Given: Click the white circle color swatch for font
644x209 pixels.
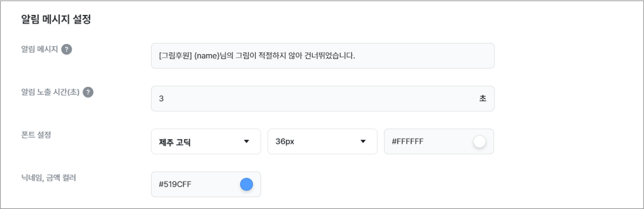Looking at the screenshot, I should coord(479,142).
